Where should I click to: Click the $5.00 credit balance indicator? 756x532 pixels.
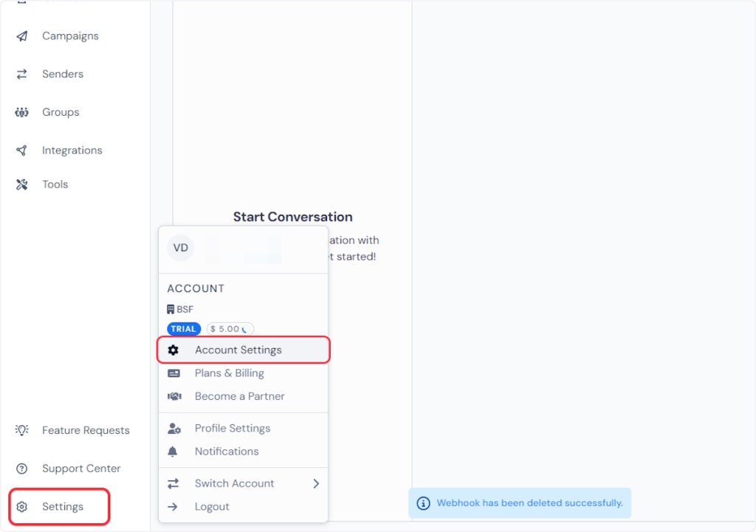click(230, 329)
